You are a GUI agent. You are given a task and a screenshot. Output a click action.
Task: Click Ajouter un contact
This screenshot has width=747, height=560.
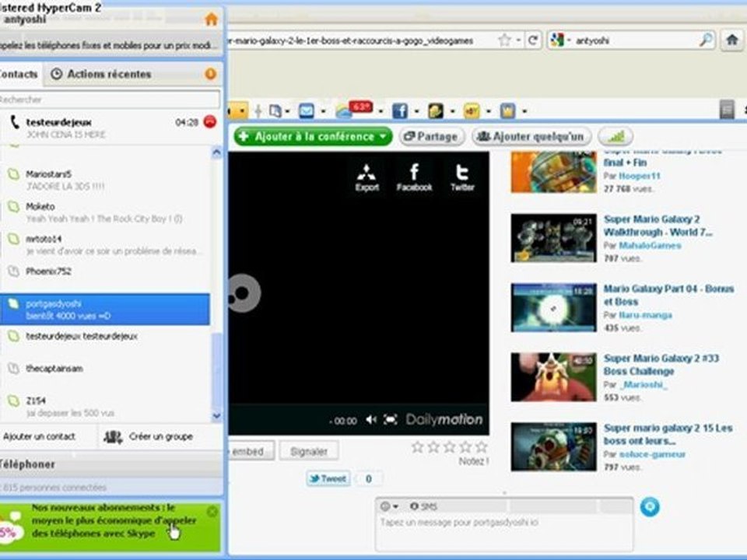click(x=39, y=436)
